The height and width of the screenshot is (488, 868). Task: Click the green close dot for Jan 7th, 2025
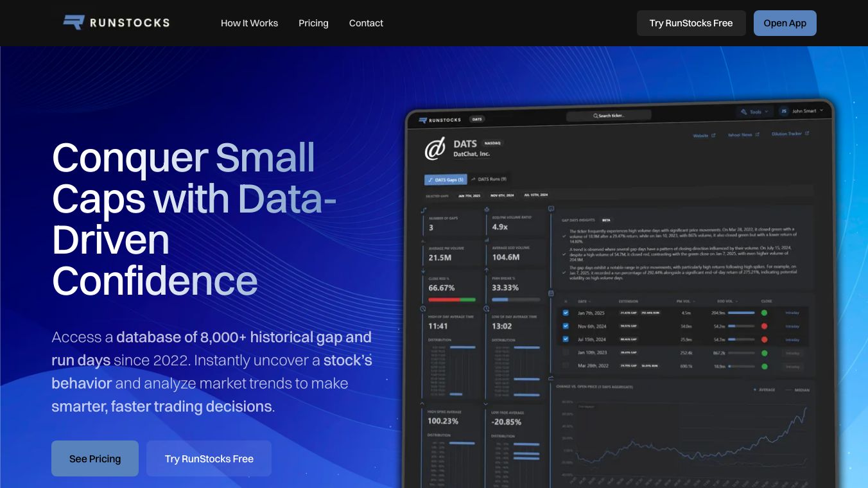tap(764, 313)
